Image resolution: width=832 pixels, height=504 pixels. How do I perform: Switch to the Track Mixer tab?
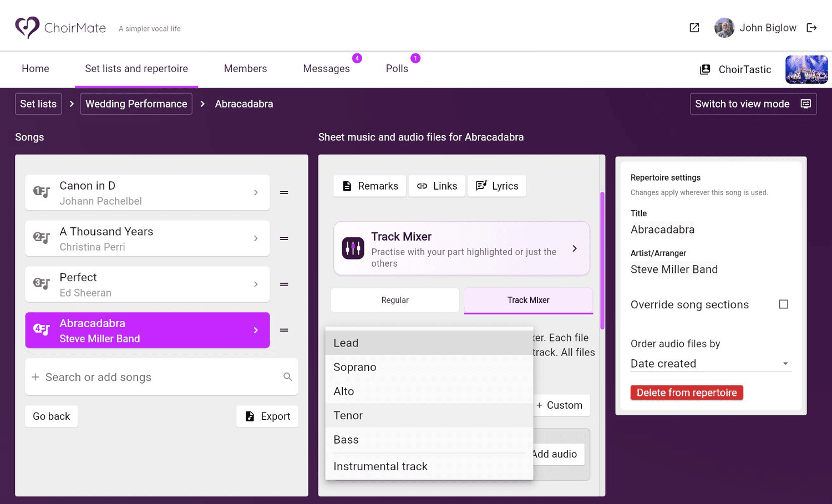[x=528, y=300]
